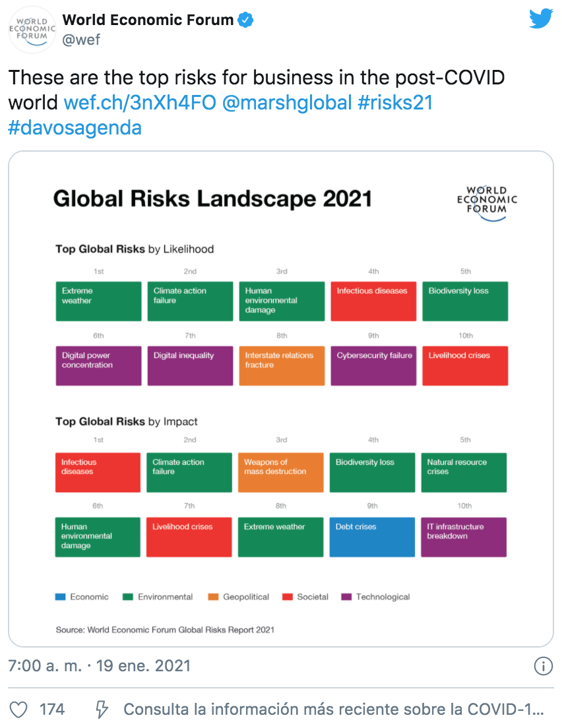The image size is (562, 728).
Task: Open the #davosagenda hashtag
Action: (75, 128)
